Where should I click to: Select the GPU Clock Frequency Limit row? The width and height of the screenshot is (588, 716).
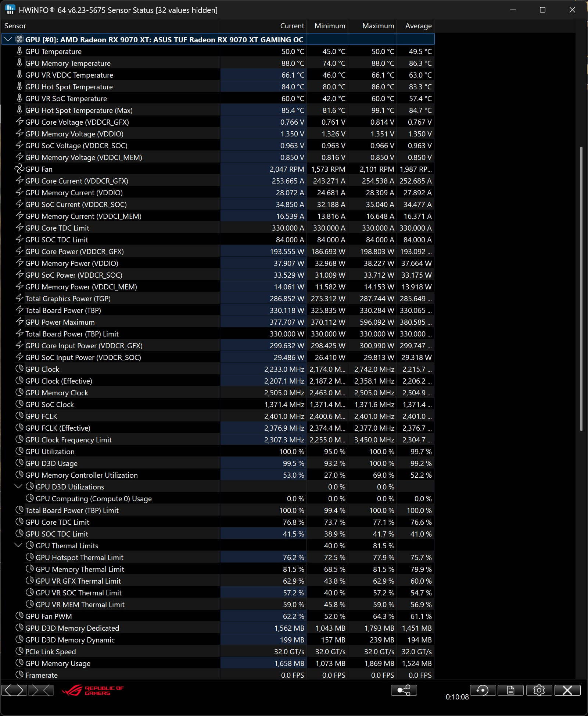pos(217,439)
